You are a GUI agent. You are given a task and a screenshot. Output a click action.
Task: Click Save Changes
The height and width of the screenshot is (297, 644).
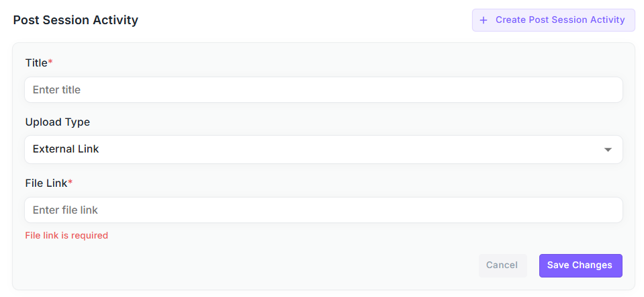[580, 265]
